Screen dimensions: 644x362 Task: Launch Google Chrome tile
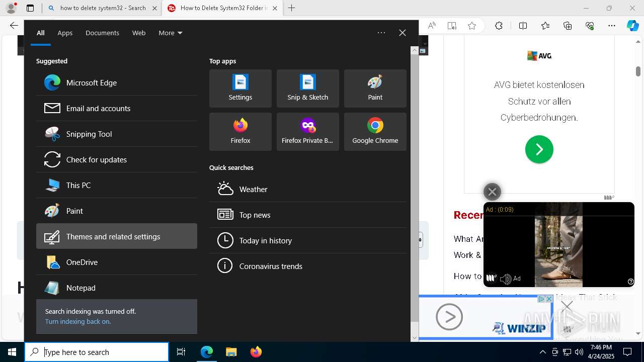tap(375, 132)
